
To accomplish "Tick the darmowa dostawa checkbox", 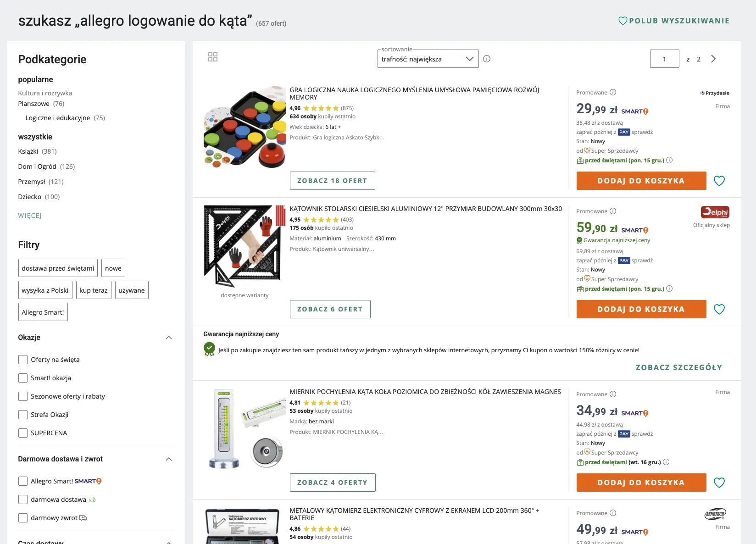I will coord(23,500).
